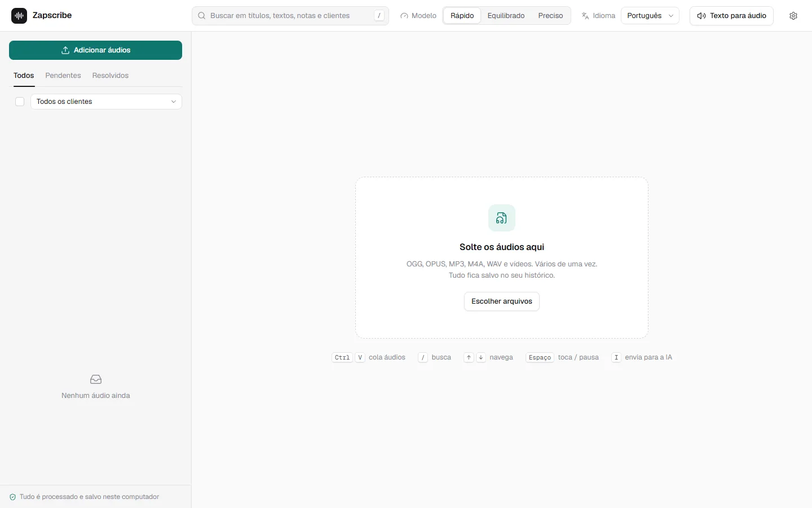Image resolution: width=812 pixels, height=508 pixels.
Task: Click the Zapscribe waveform logo icon
Action: [x=19, y=16]
